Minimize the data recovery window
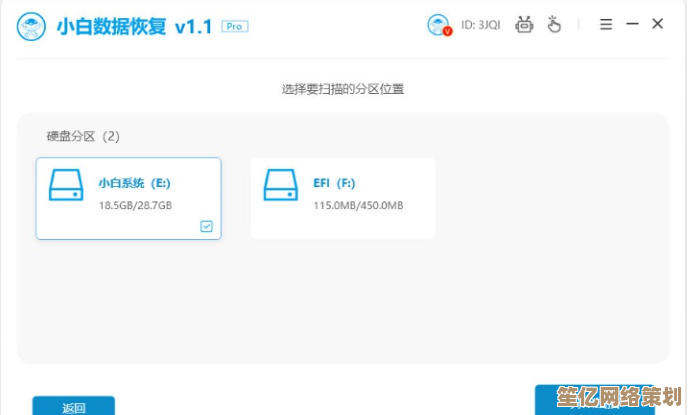 632,25
